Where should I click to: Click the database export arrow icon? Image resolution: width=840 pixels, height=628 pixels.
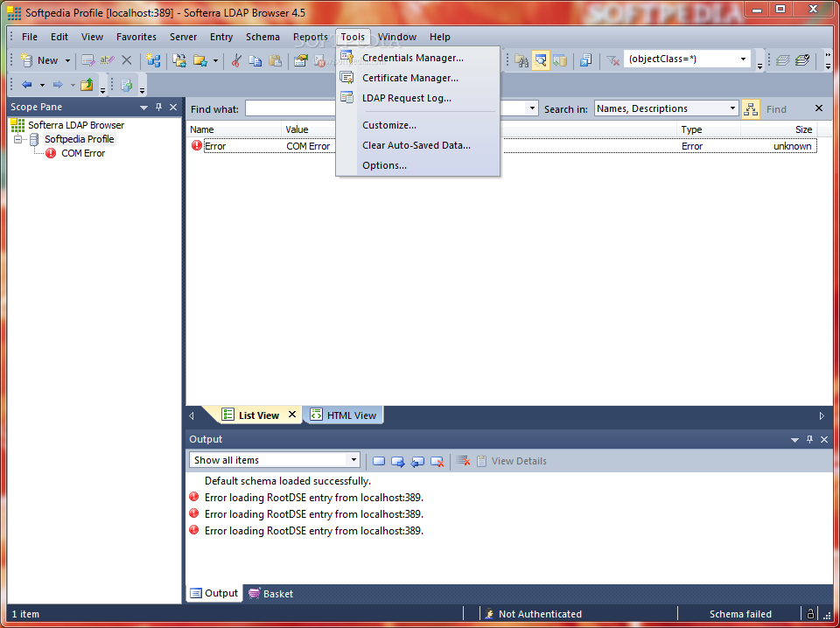[560, 60]
